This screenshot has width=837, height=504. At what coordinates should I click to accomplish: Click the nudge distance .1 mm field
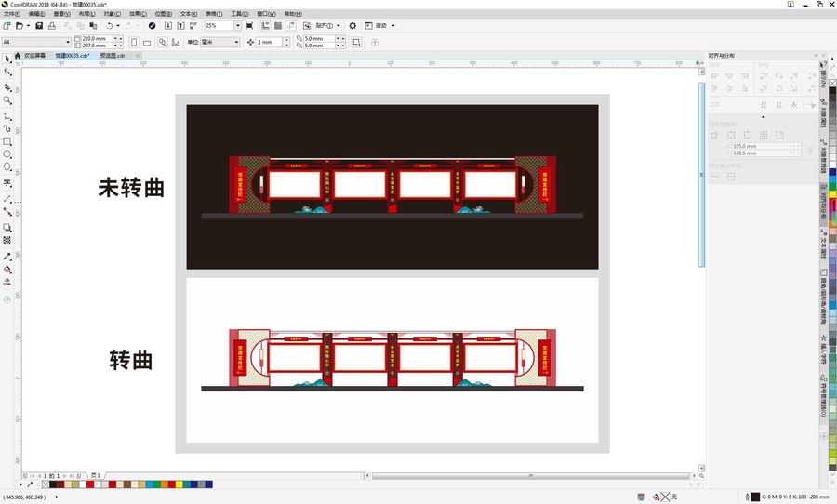(269, 42)
